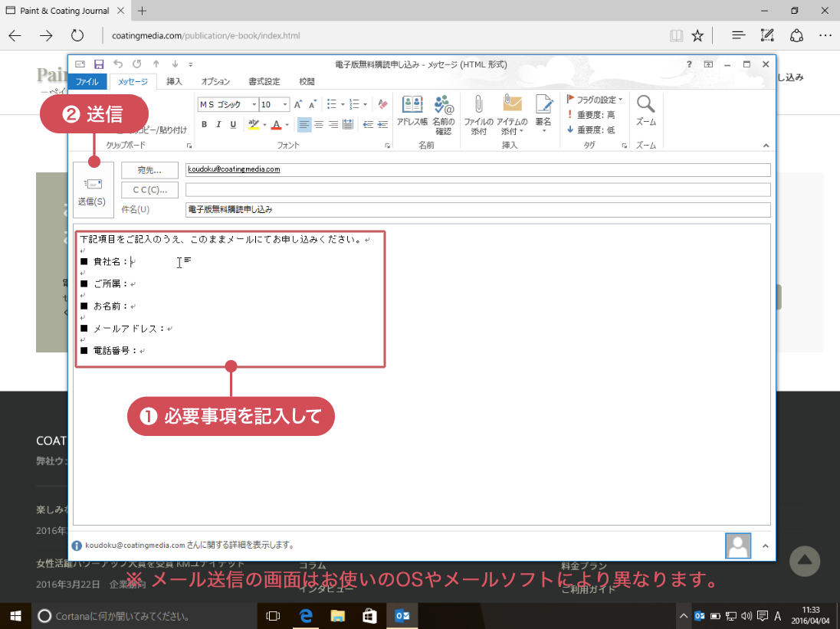Open the font name dropdown MS ゴシック
The width and height of the screenshot is (840, 629).
click(x=227, y=104)
